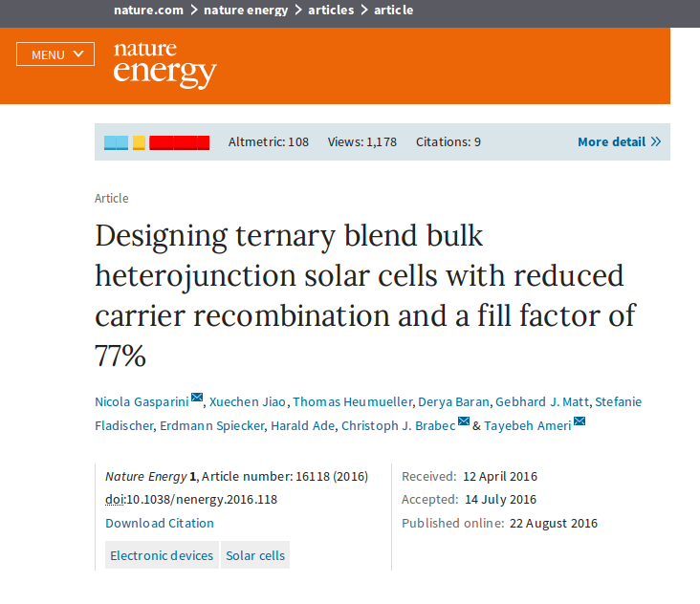This screenshot has height=604, width=700.
Task: Click author Harald Ade
Action: 303,426
